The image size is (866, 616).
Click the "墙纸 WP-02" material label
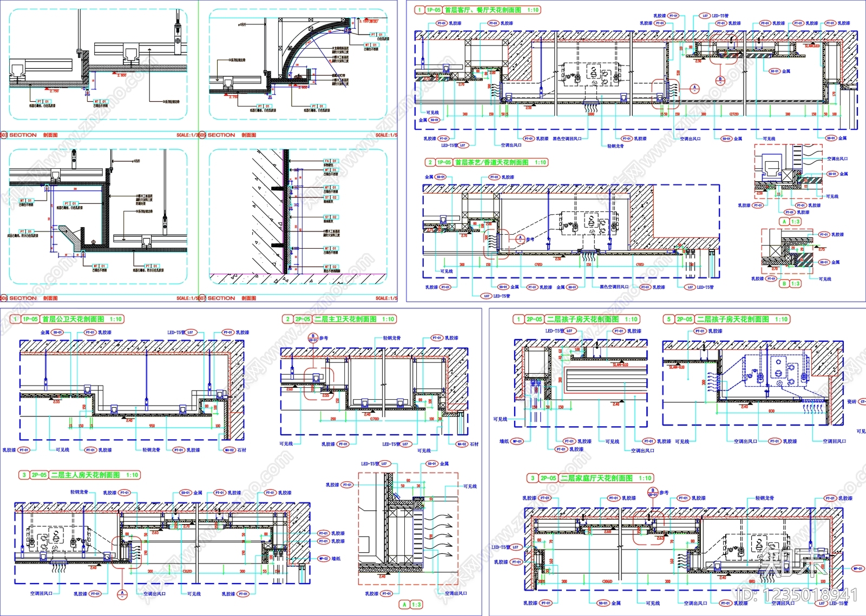[329, 559]
